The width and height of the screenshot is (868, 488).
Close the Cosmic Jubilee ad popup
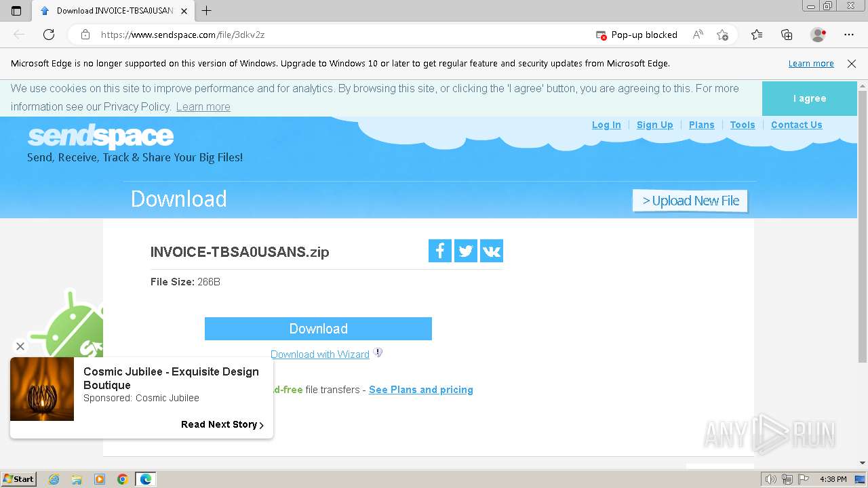pos(20,346)
